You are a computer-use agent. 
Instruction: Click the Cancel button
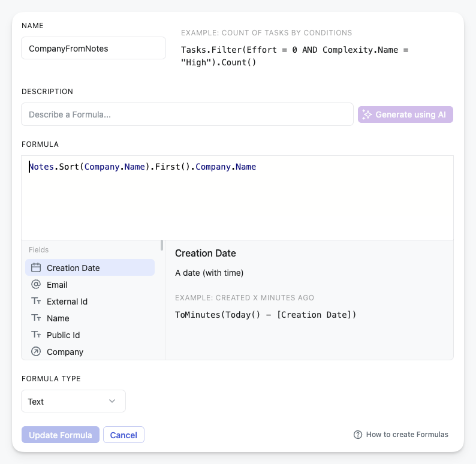coord(123,435)
